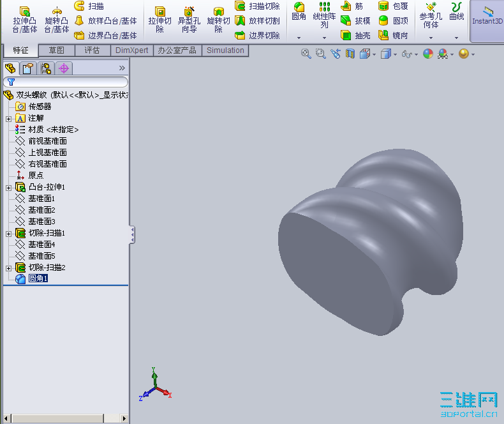The image size is (504, 424).
Task: Choose the 抽壳 shell tool
Action: (355, 35)
